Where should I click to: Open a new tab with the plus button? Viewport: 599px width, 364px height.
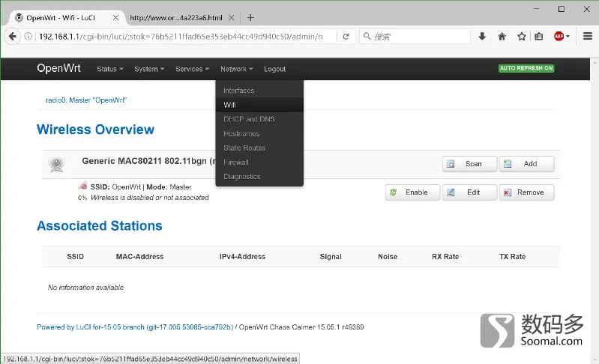[250, 17]
